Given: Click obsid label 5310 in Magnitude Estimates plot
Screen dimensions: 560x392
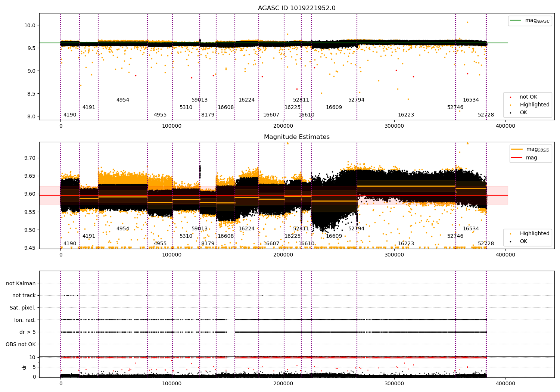Looking at the screenshot, I should pyautogui.click(x=186, y=236).
